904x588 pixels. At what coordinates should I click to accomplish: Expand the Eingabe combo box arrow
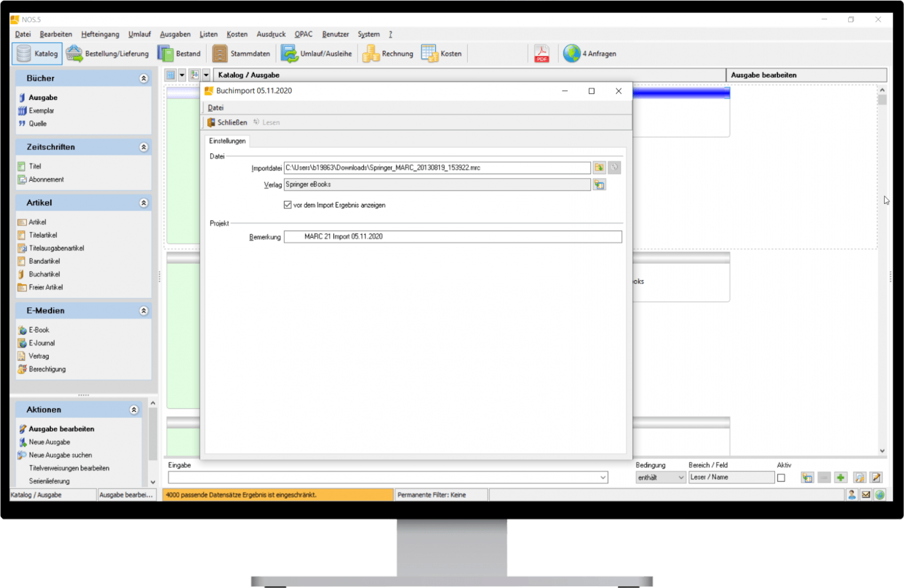pyautogui.click(x=603, y=478)
